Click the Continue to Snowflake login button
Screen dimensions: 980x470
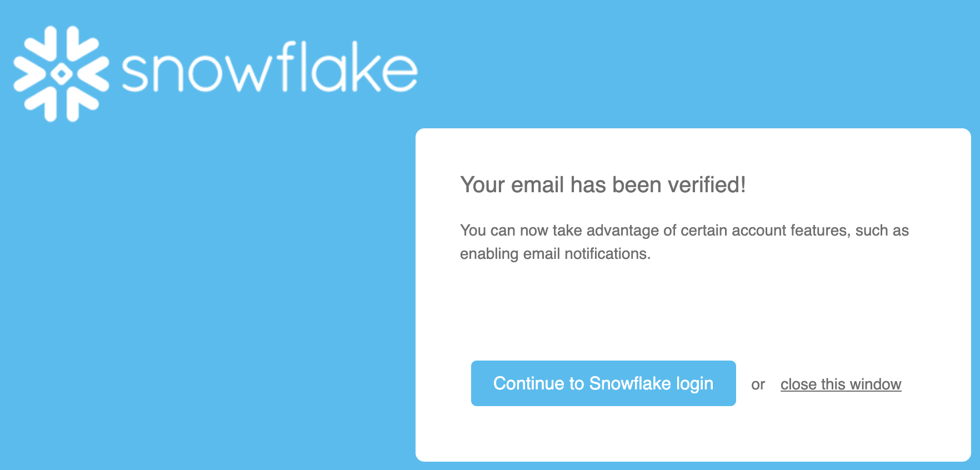coord(603,383)
